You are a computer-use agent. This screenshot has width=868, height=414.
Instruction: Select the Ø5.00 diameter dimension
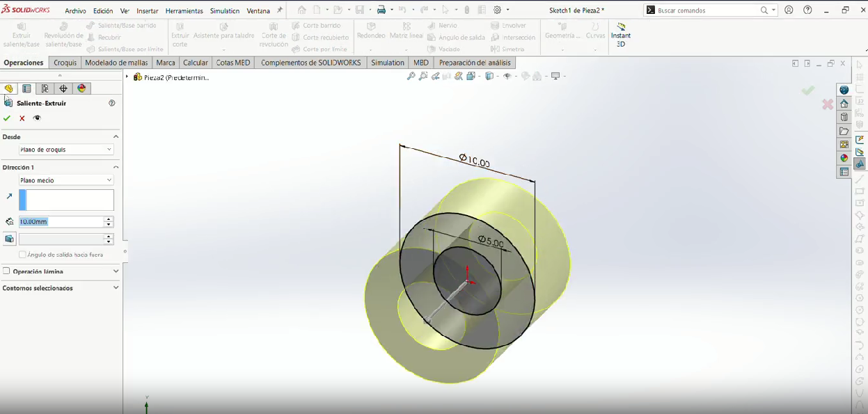click(x=491, y=241)
